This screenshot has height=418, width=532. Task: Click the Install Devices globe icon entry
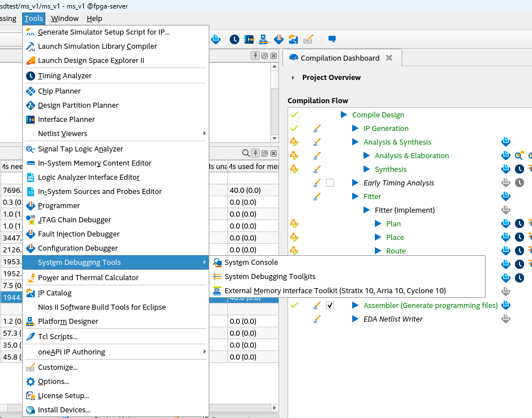coord(31,410)
